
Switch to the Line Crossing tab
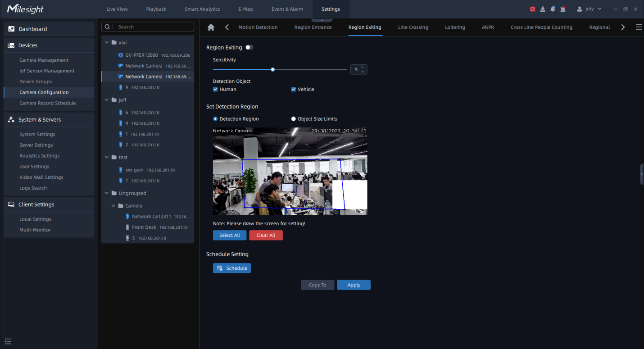point(413,27)
